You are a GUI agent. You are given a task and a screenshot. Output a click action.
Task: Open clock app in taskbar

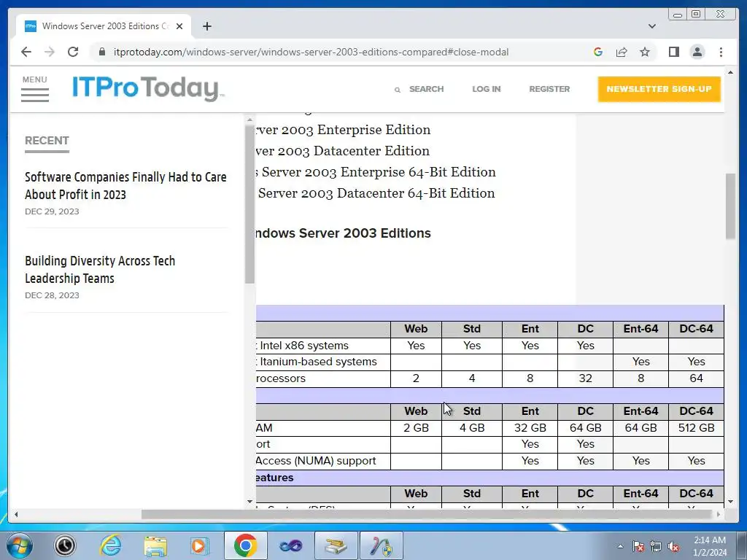click(64, 545)
